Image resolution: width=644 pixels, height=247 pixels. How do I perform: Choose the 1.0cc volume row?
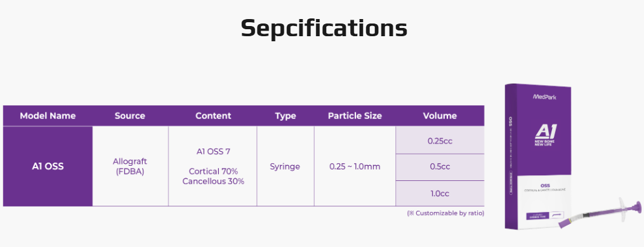440,193
